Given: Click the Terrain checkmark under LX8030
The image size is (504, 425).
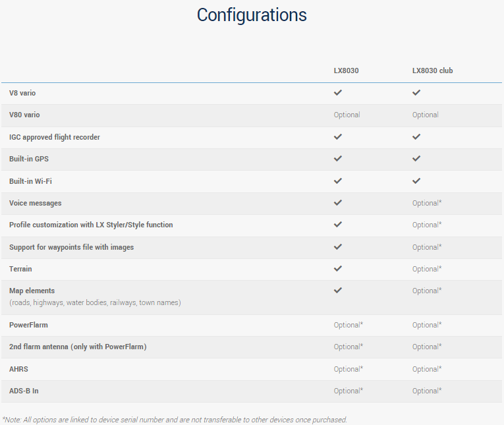Looking at the screenshot, I should [x=338, y=269].
